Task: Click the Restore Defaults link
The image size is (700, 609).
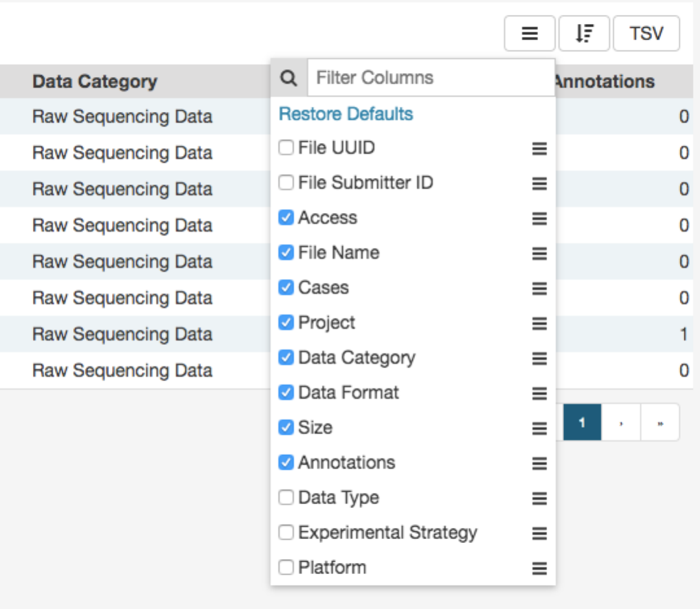Action: tap(346, 114)
